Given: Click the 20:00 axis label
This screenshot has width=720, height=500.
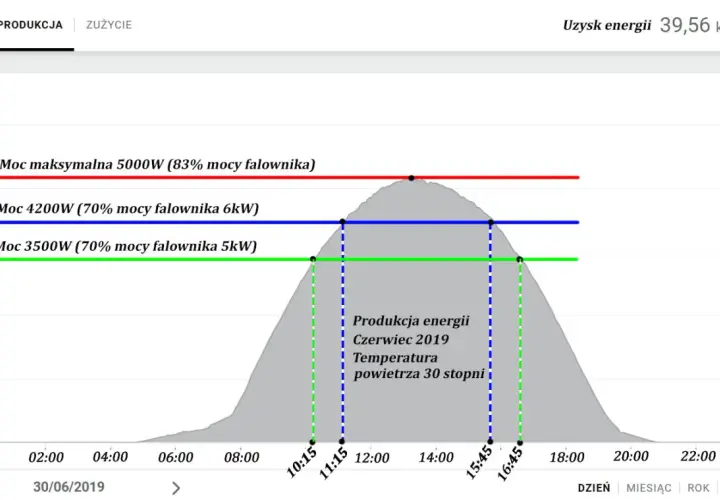Looking at the screenshot, I should (x=631, y=456).
